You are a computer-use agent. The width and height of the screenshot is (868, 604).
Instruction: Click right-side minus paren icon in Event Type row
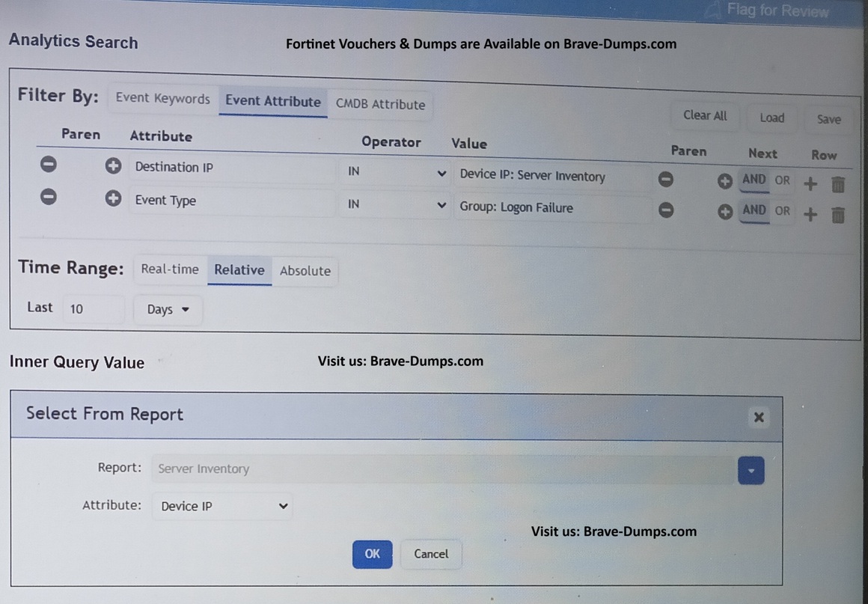click(665, 211)
